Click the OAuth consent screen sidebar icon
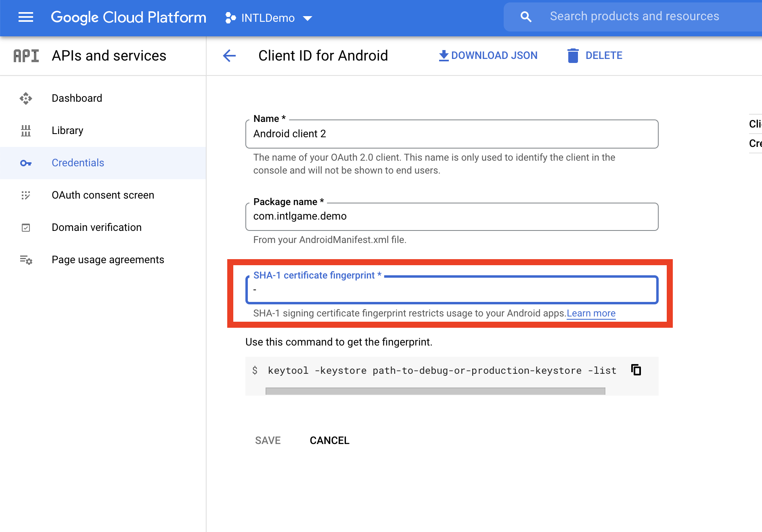Viewport: 762px width, 532px height. [x=26, y=195]
